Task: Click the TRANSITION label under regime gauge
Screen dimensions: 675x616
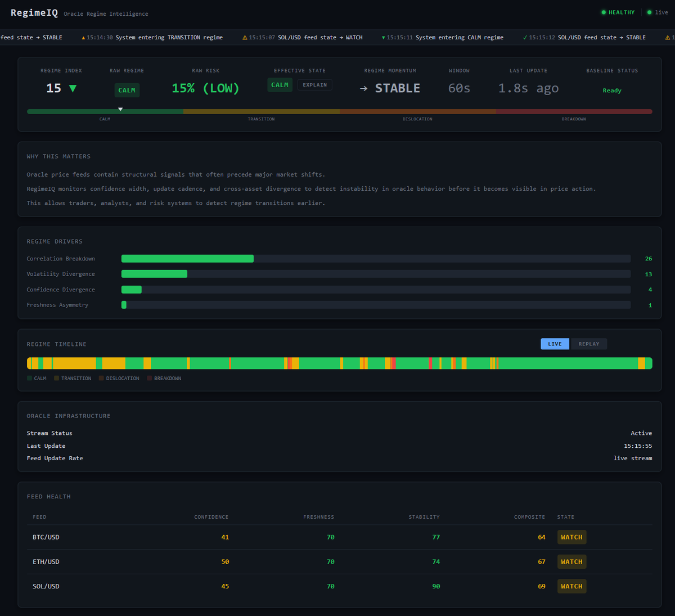Action: click(x=261, y=119)
